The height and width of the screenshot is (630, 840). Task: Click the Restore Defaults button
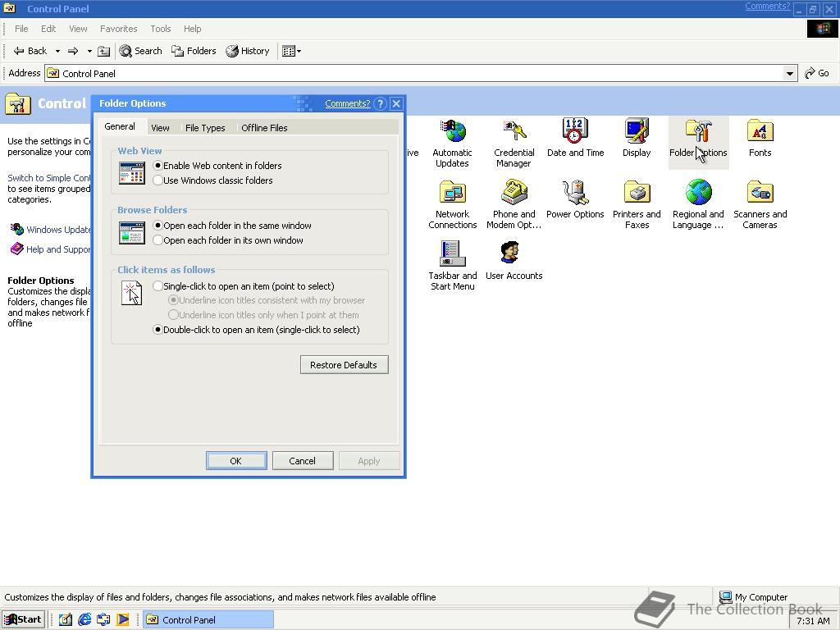344,365
